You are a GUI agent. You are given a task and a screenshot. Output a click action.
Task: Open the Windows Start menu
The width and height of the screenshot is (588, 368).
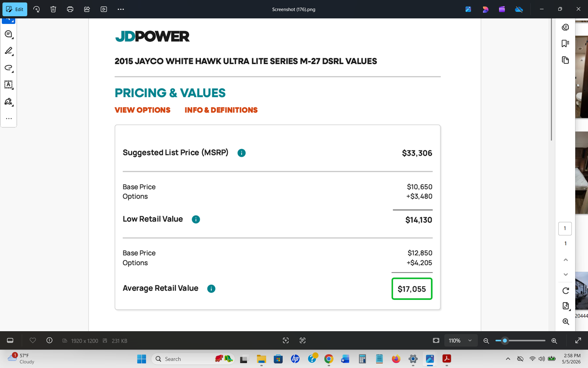point(141,359)
